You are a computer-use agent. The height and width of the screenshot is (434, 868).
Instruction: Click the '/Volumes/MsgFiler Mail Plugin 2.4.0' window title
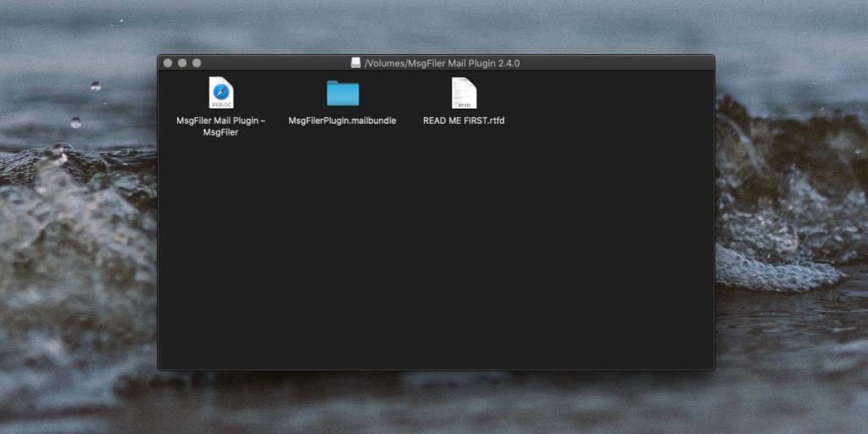442,63
